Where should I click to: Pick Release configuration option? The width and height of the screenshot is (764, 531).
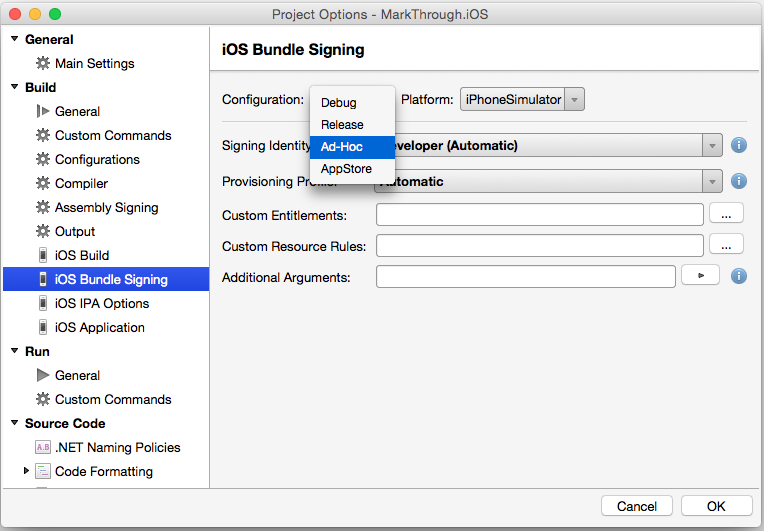[x=342, y=125]
